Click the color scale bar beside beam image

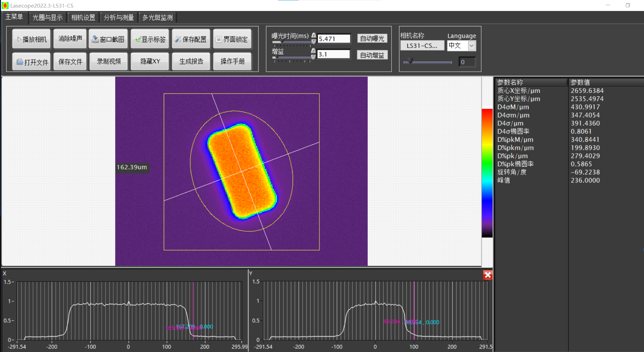487,173
